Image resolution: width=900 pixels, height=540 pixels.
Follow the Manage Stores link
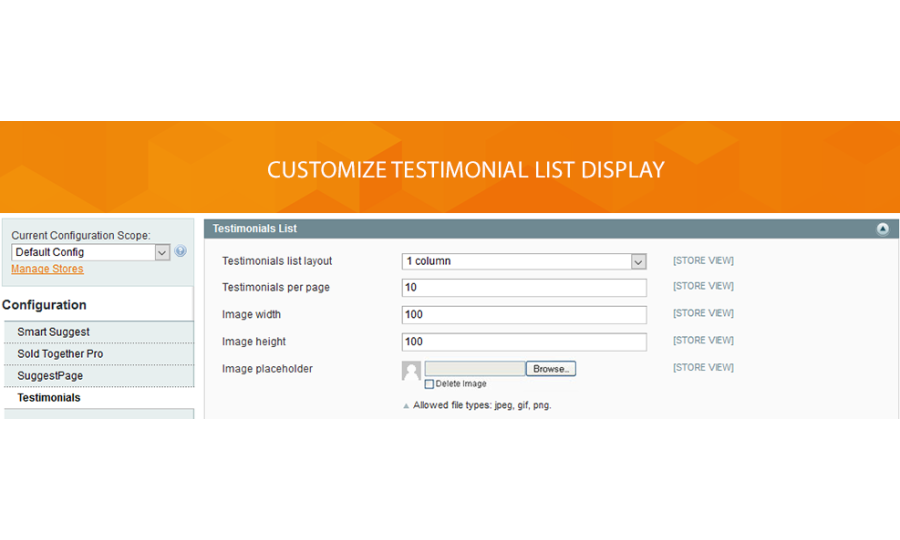[x=47, y=269]
